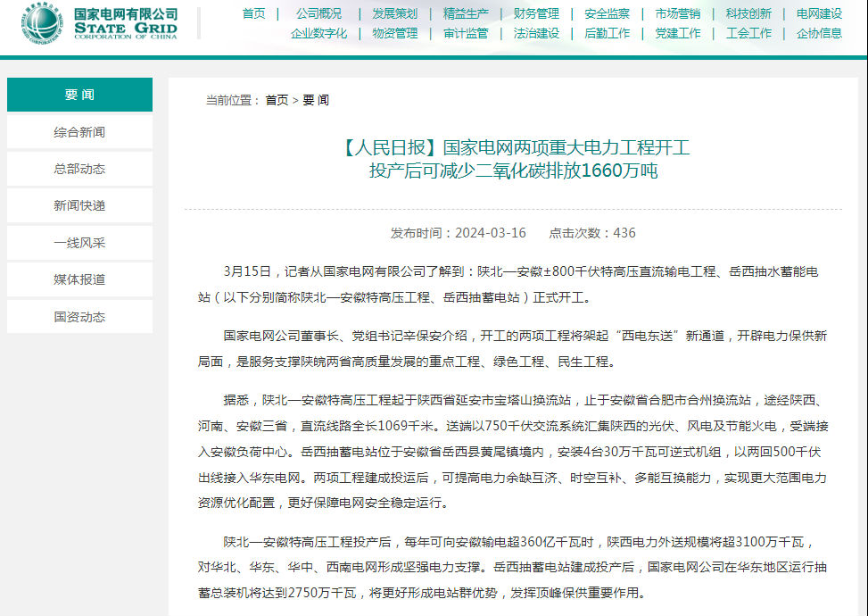Viewport: 868px width, 616px height.
Task: Go to the 安全监察 section
Action: tap(607, 13)
